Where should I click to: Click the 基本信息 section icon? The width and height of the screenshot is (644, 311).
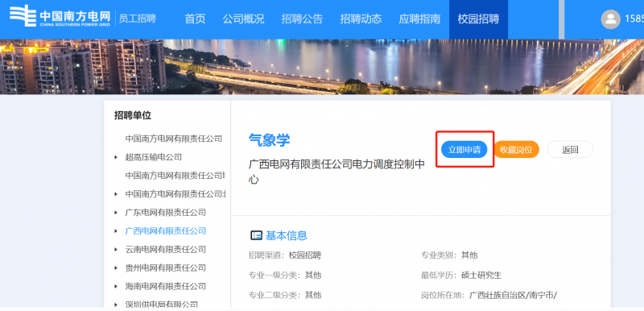click(256, 235)
